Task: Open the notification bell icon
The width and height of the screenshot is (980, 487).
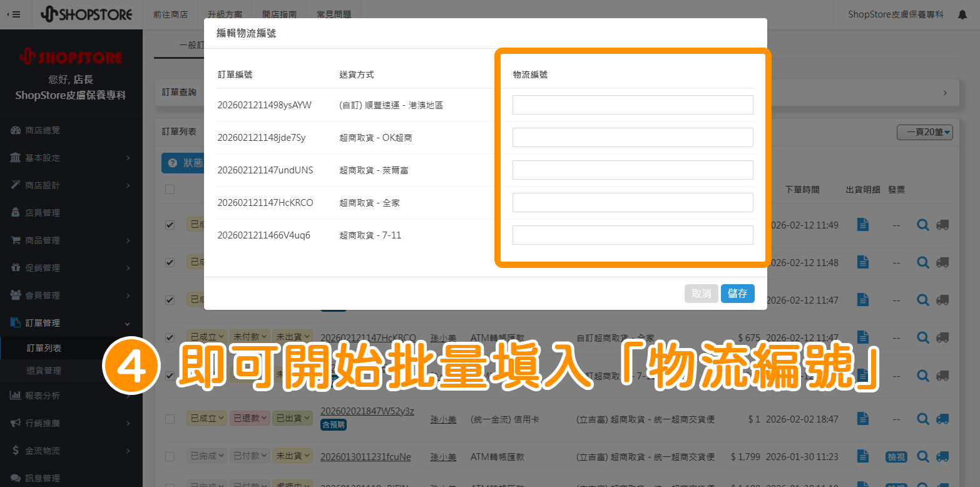Action: [x=964, y=14]
